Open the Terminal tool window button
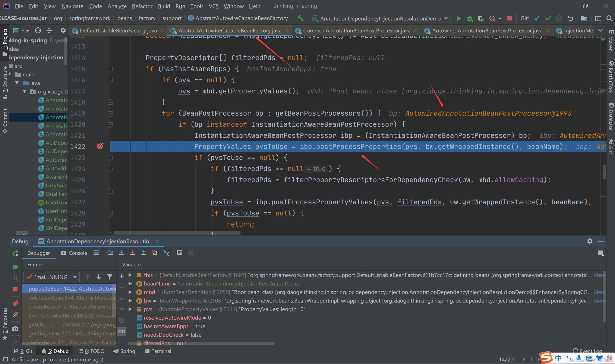This screenshot has width=615, height=364. pyautogui.click(x=158, y=351)
